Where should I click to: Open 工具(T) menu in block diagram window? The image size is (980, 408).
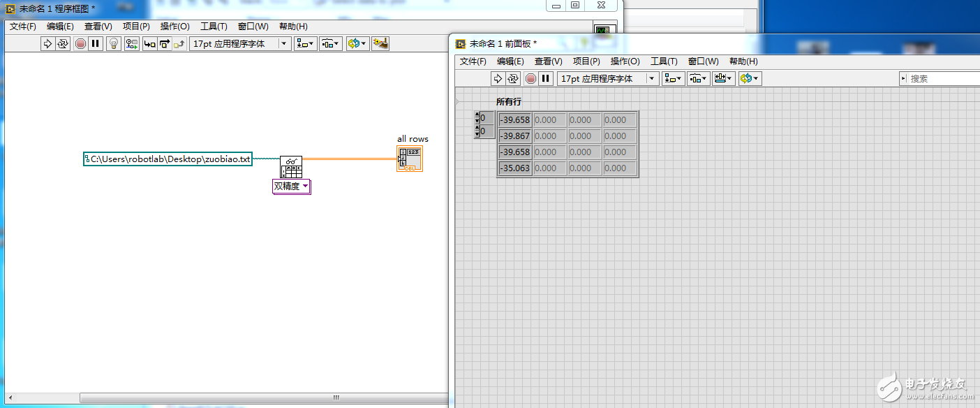pos(214,27)
